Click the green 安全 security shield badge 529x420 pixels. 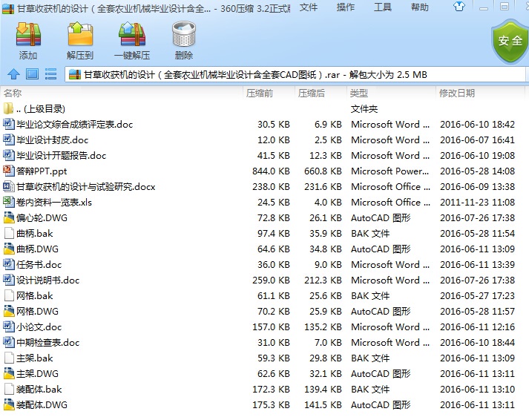[x=510, y=41]
